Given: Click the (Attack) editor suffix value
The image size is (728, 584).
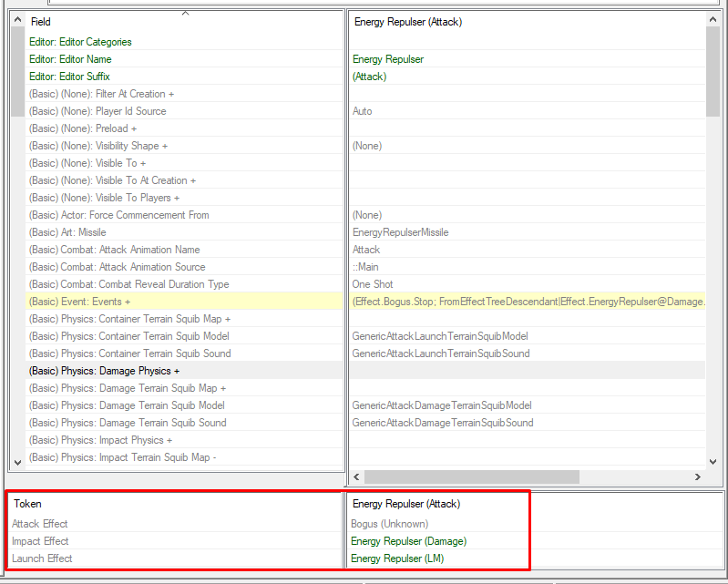Looking at the screenshot, I should 370,77.
